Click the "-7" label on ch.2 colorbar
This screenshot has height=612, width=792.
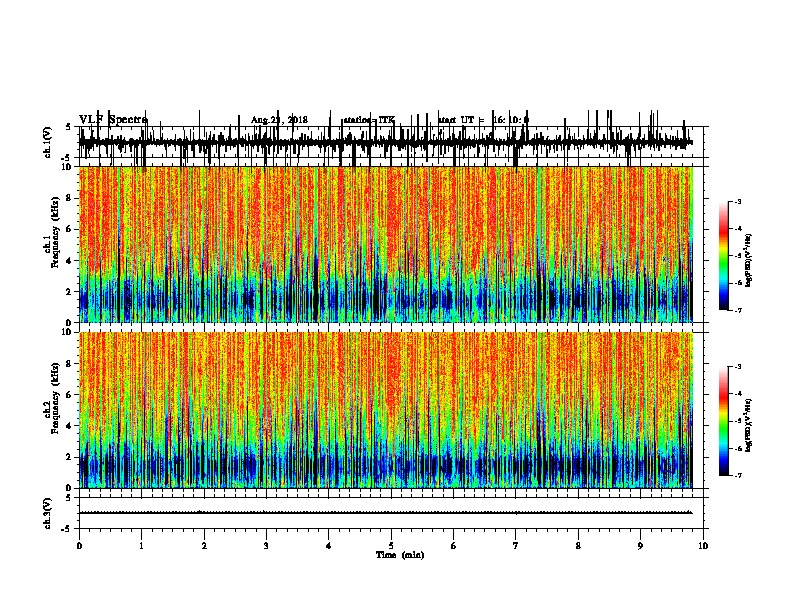(x=737, y=476)
